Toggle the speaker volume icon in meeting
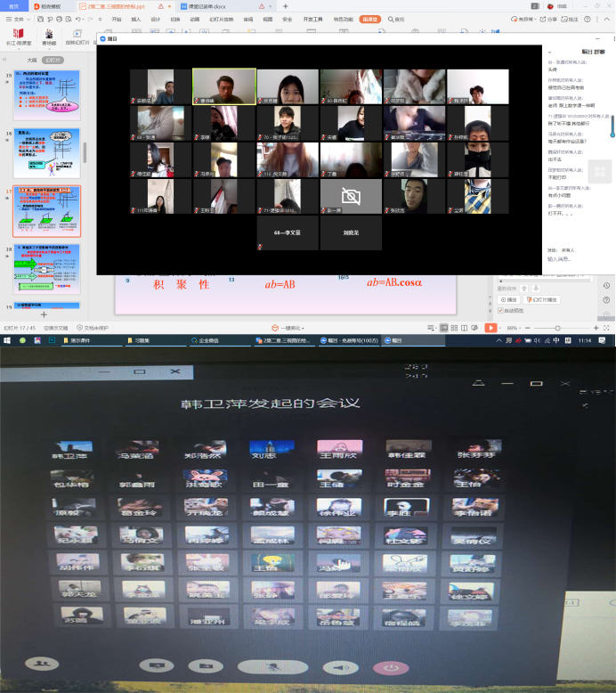Screen dimensions: 616x693 tap(338, 666)
